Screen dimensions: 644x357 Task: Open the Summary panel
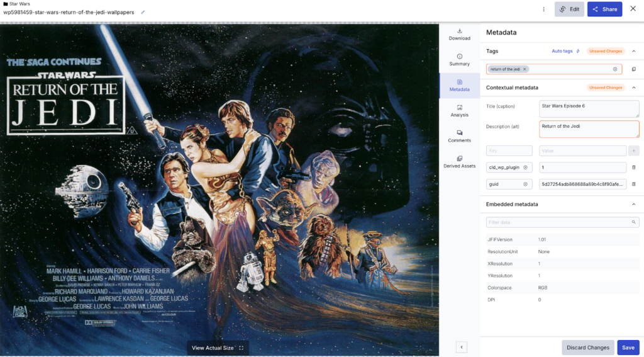point(459,60)
